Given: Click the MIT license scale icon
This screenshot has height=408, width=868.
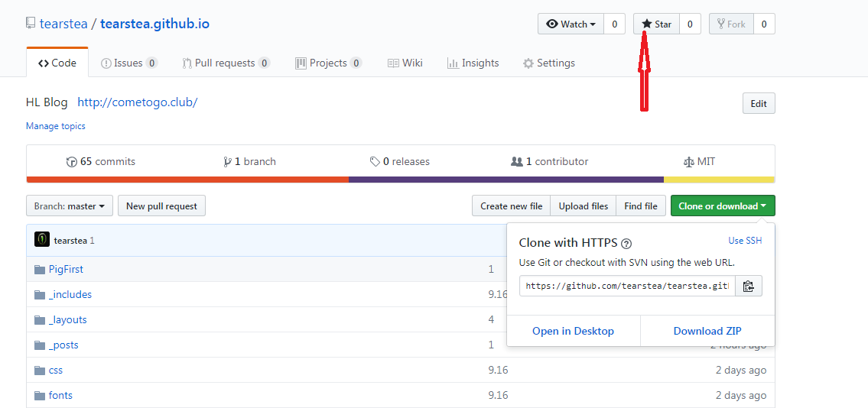Looking at the screenshot, I should [688, 162].
